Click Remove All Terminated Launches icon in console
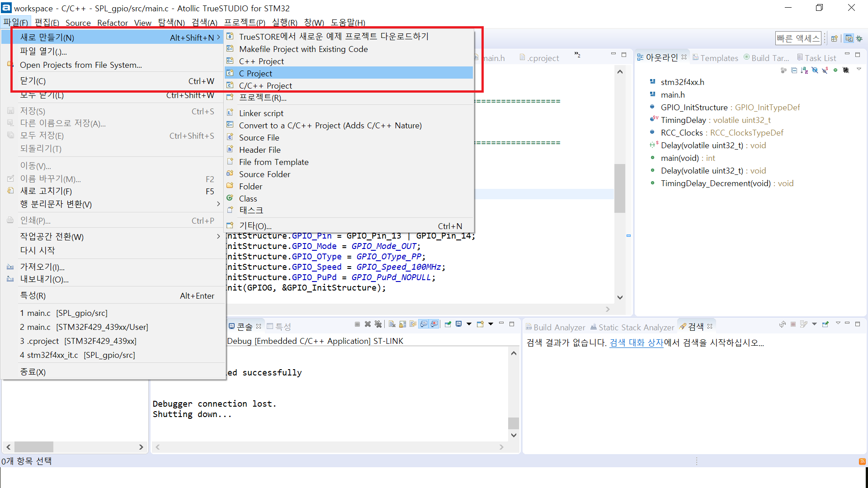 pos(378,324)
